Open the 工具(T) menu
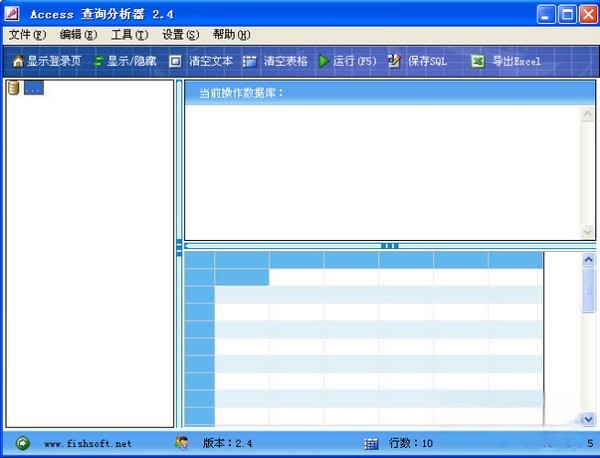The width and height of the screenshot is (600, 458). point(129,35)
